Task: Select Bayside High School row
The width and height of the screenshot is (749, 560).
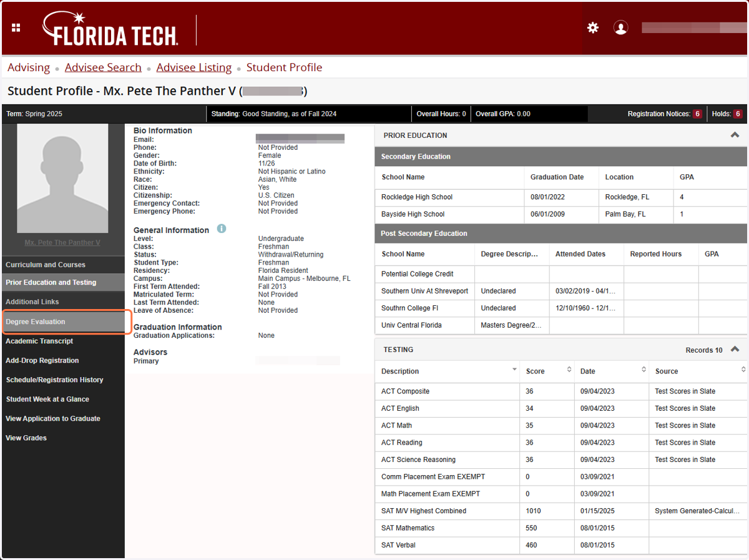Action: click(561, 214)
